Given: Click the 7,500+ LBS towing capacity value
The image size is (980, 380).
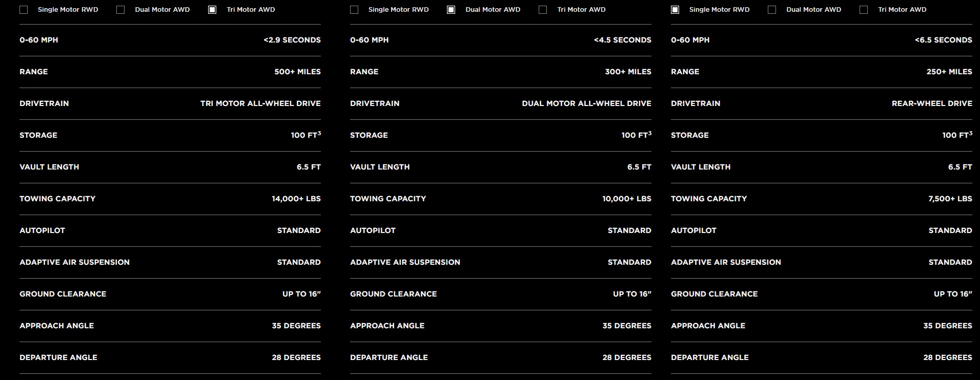Looking at the screenshot, I should [x=950, y=199].
